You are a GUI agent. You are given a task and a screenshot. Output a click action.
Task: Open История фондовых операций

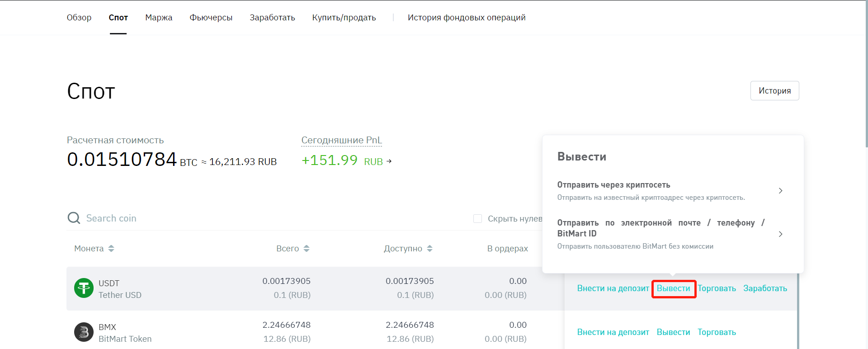coord(467,18)
